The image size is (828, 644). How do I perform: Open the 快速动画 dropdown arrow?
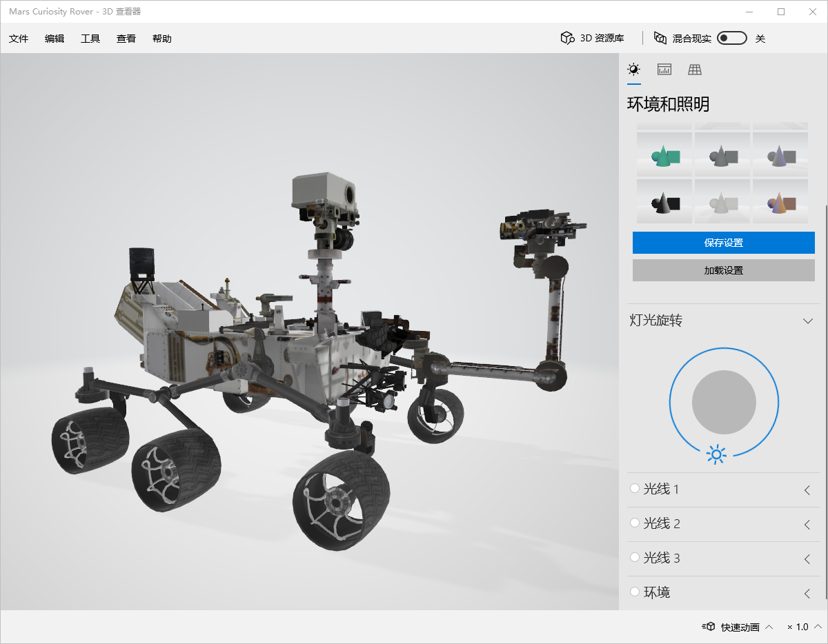coord(769,627)
